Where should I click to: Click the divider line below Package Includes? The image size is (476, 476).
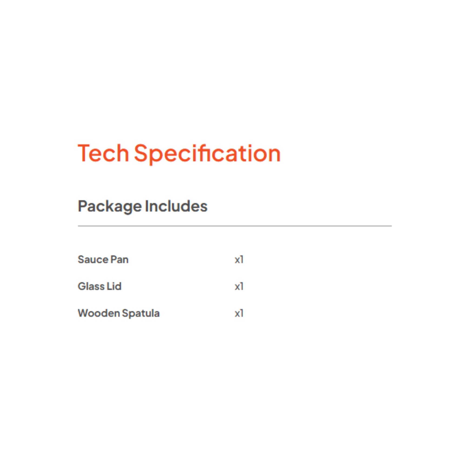[235, 226]
